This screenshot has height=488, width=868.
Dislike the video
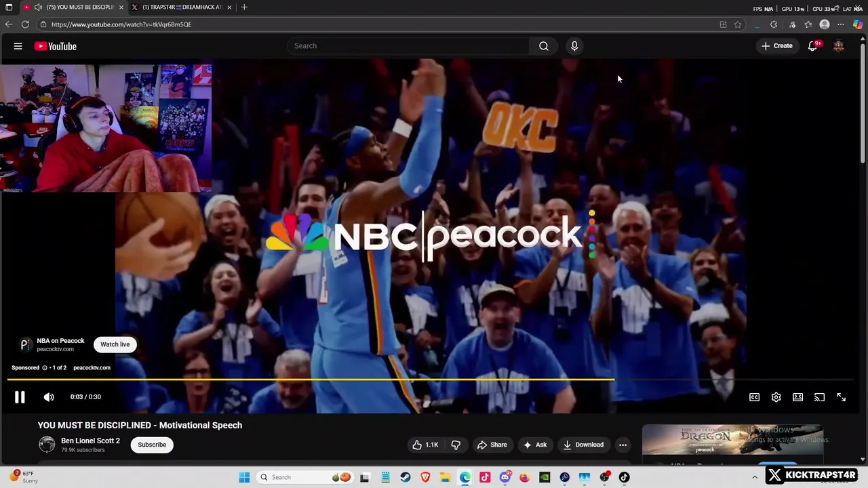456,445
